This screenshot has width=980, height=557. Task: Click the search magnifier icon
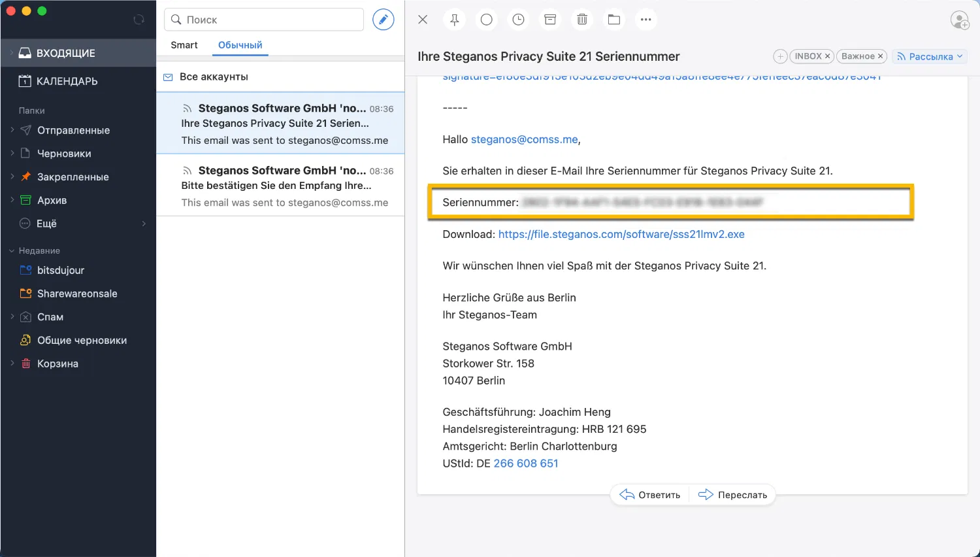pyautogui.click(x=176, y=20)
